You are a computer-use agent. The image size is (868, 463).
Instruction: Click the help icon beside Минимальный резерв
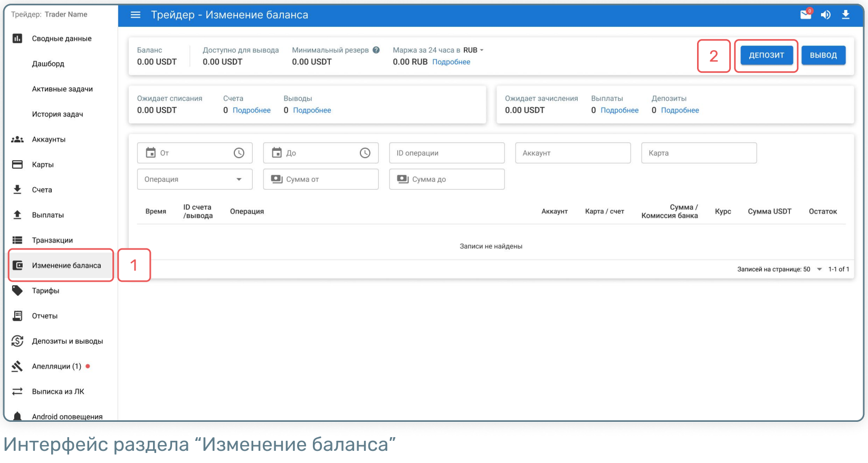pos(376,50)
